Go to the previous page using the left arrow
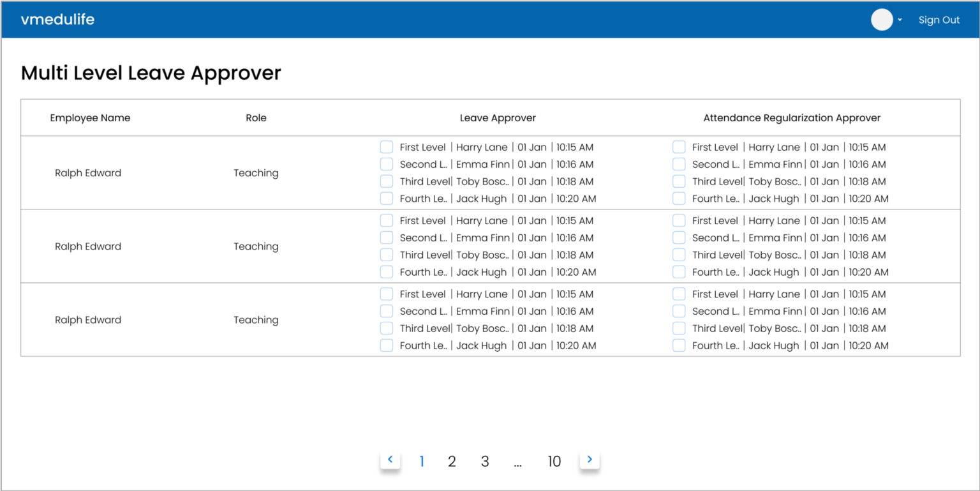This screenshot has width=980, height=491. pos(390,459)
